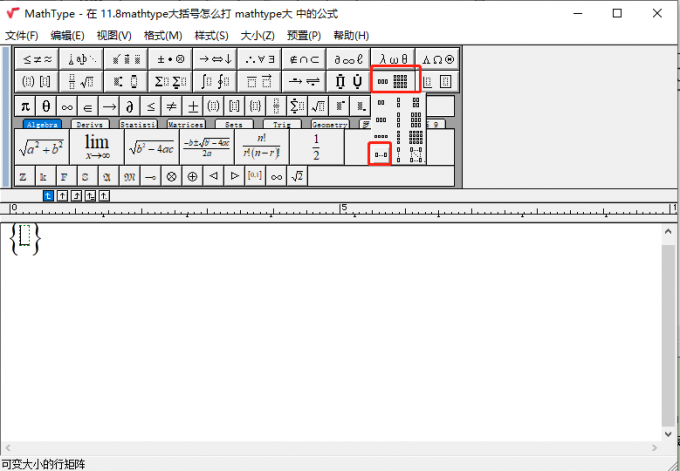
Task: Insert the partial derivative symbol
Action: point(129,105)
